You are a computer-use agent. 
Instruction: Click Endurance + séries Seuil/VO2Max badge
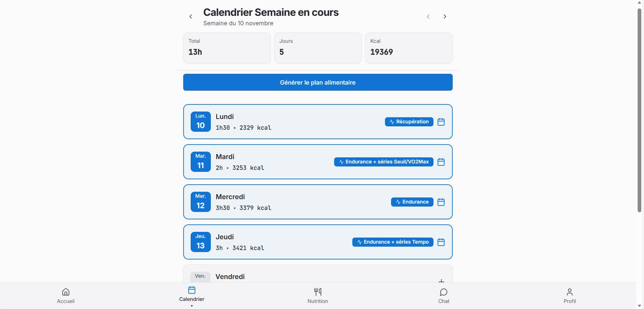click(x=384, y=162)
